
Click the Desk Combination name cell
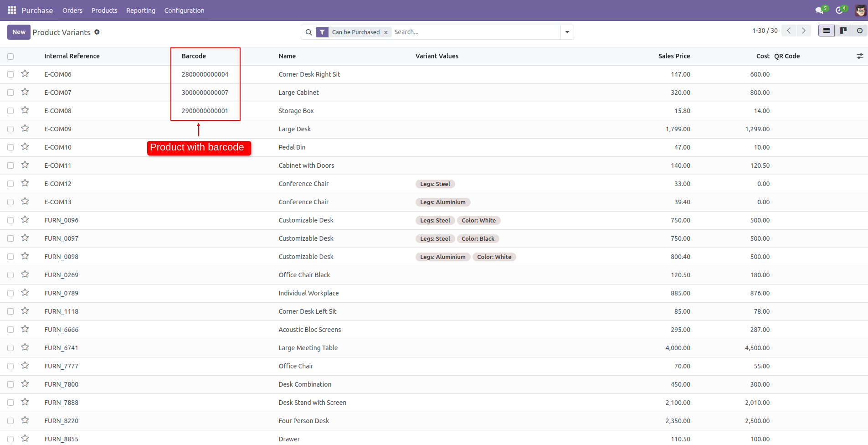coord(305,384)
